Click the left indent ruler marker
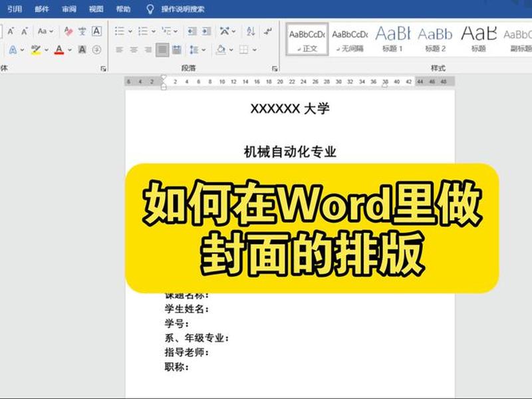This screenshot has width=532, height=399. 164,87
